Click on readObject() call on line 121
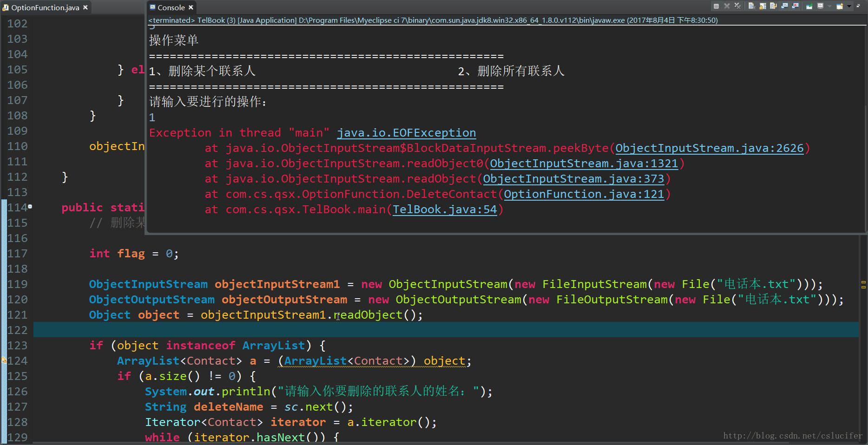This screenshot has width=868, height=445. (378, 315)
